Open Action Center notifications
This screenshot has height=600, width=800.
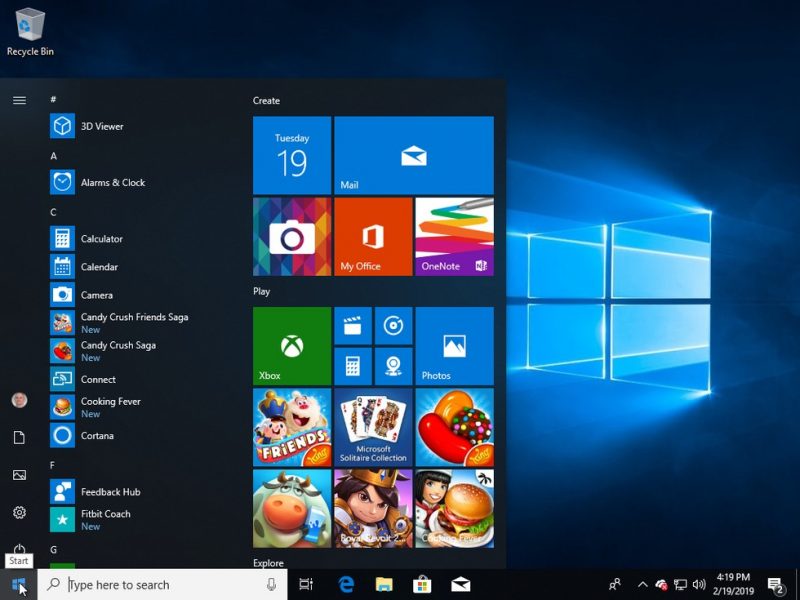coord(776,585)
